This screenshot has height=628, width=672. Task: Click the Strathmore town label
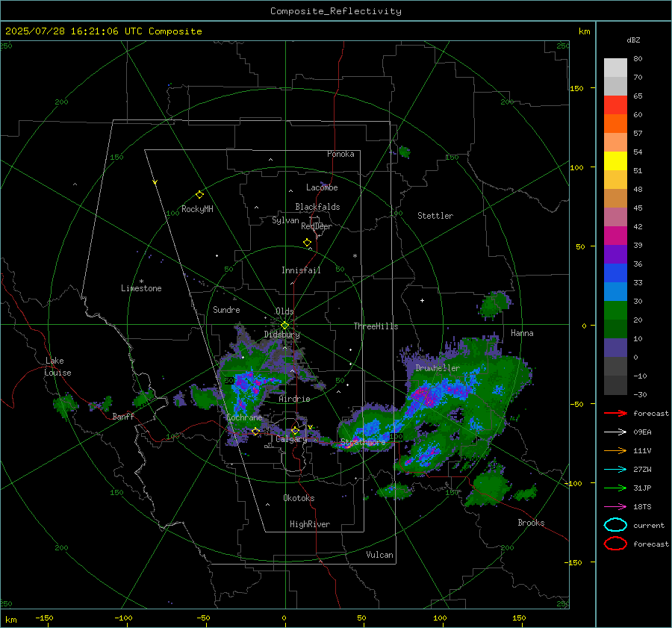tap(363, 442)
